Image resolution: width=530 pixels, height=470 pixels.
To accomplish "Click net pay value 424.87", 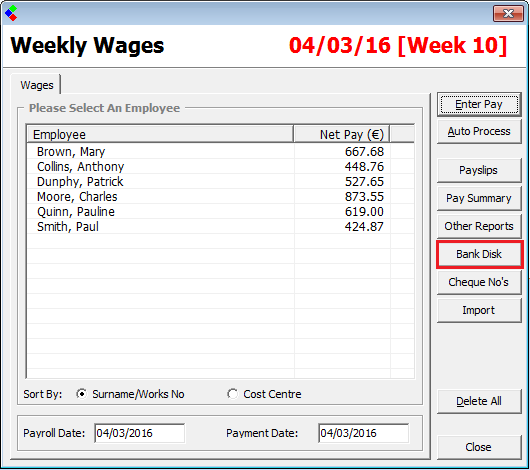I will tap(364, 227).
